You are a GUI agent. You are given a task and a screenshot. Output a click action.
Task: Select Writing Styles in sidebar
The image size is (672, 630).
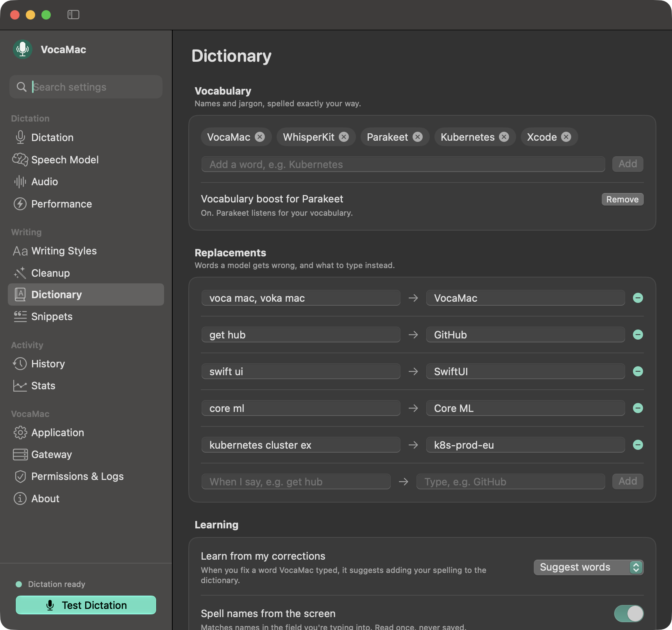point(86,251)
